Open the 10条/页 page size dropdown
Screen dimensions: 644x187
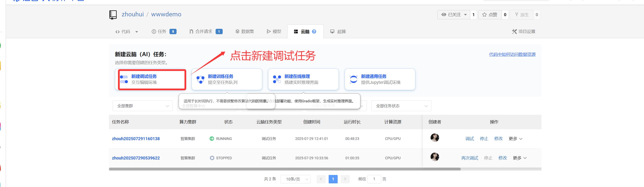click(x=295, y=179)
